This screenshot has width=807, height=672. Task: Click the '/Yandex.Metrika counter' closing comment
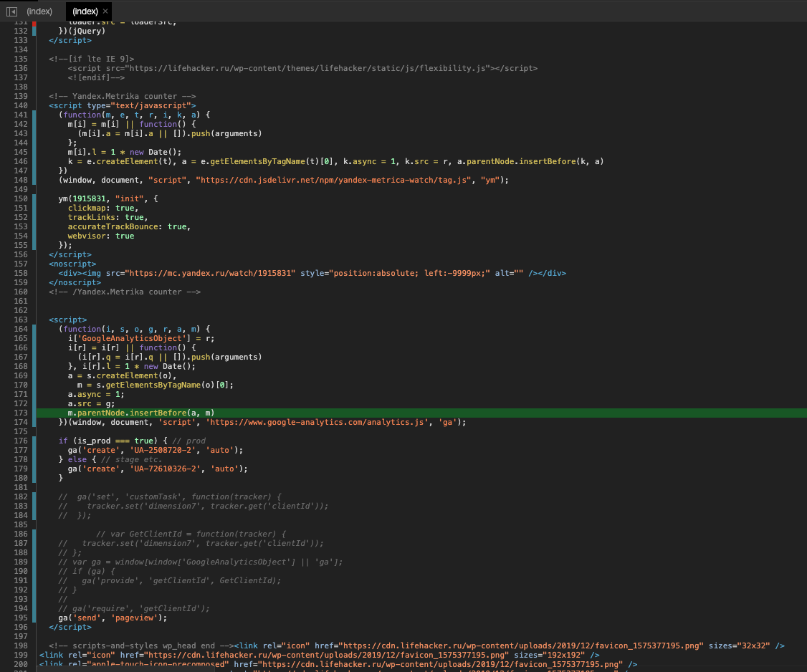125,292
